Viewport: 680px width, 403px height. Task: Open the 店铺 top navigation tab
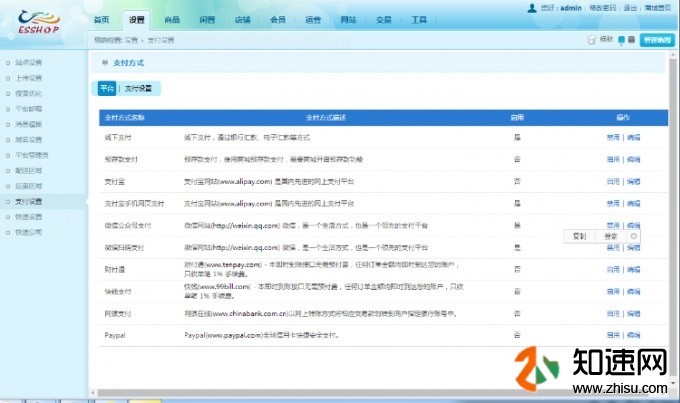point(242,20)
